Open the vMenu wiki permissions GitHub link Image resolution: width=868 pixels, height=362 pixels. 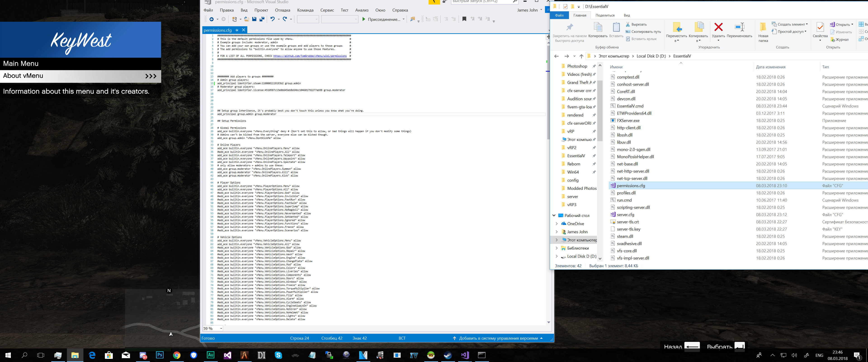[310, 56]
